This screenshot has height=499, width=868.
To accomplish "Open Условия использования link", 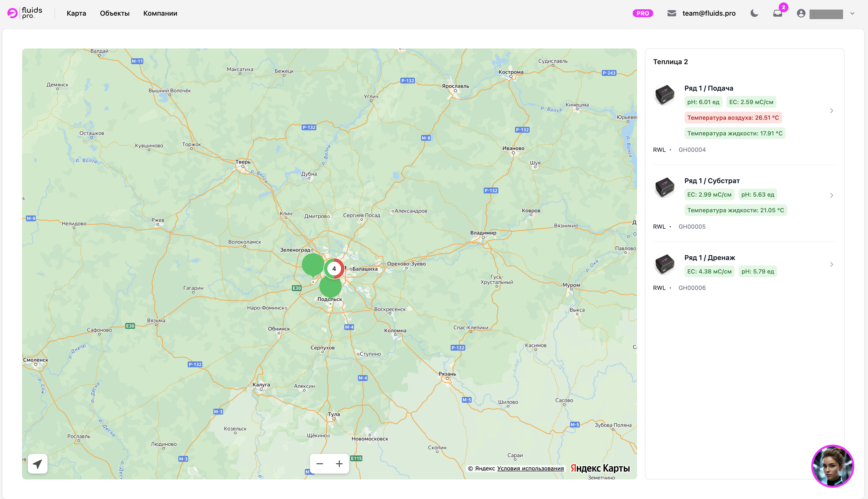I will click(x=530, y=468).
